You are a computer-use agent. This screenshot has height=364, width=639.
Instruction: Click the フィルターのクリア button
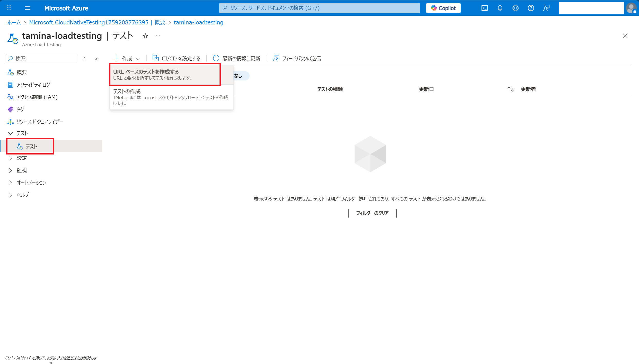click(372, 213)
